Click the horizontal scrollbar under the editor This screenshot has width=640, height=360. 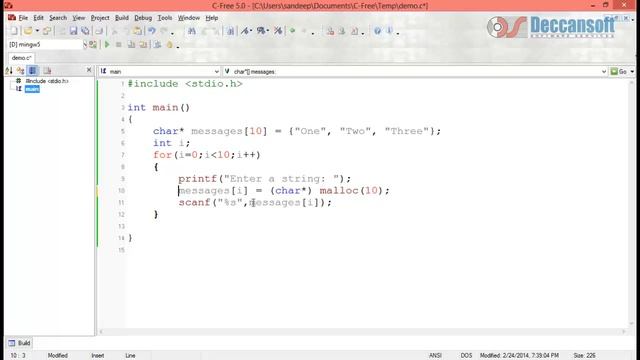(362, 332)
